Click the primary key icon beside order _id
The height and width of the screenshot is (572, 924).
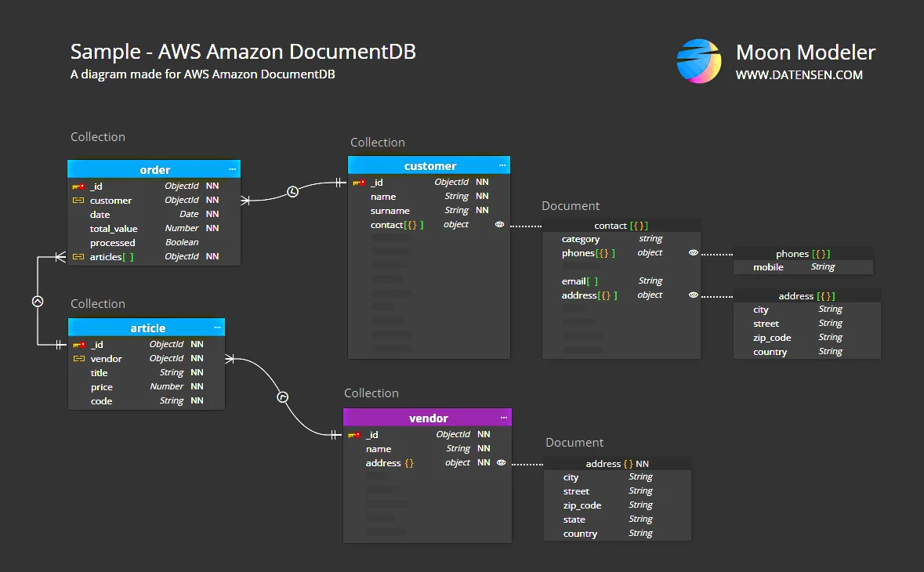coord(78,186)
